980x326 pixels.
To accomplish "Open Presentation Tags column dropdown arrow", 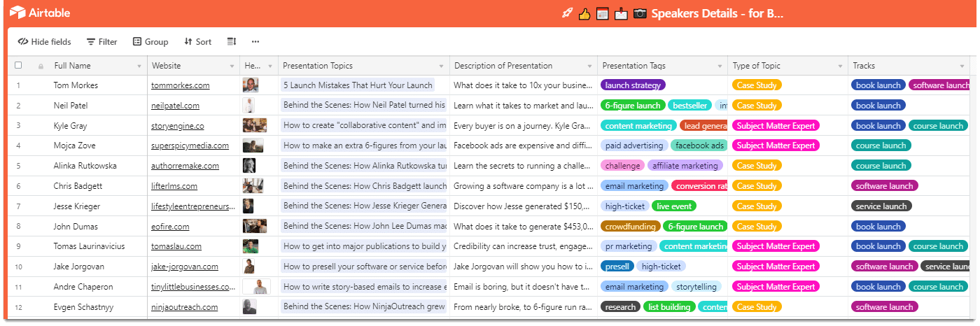I will (x=719, y=66).
